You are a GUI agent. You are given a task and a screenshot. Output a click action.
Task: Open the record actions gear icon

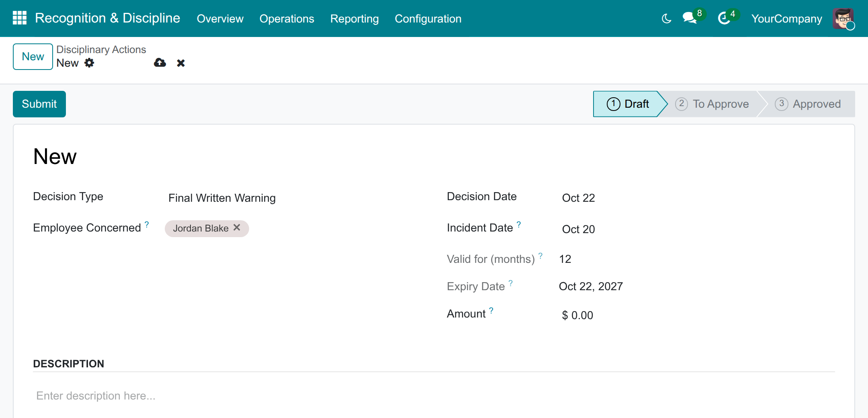pyautogui.click(x=89, y=63)
